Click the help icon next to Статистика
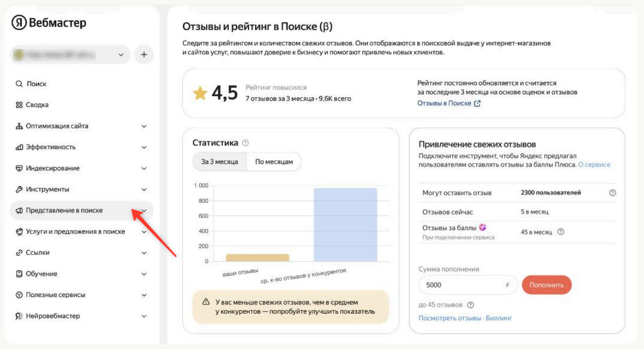Image resolution: width=644 pixels, height=349 pixels. click(245, 143)
